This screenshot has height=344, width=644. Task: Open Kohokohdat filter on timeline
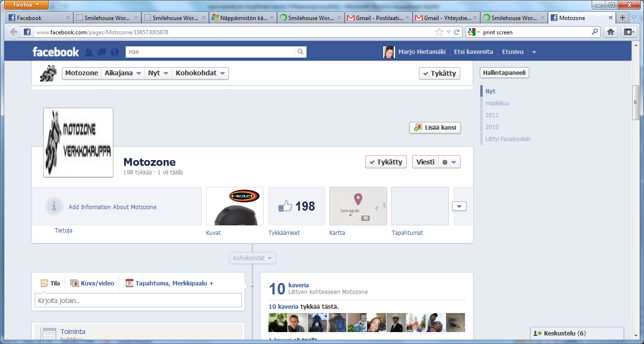(252, 258)
